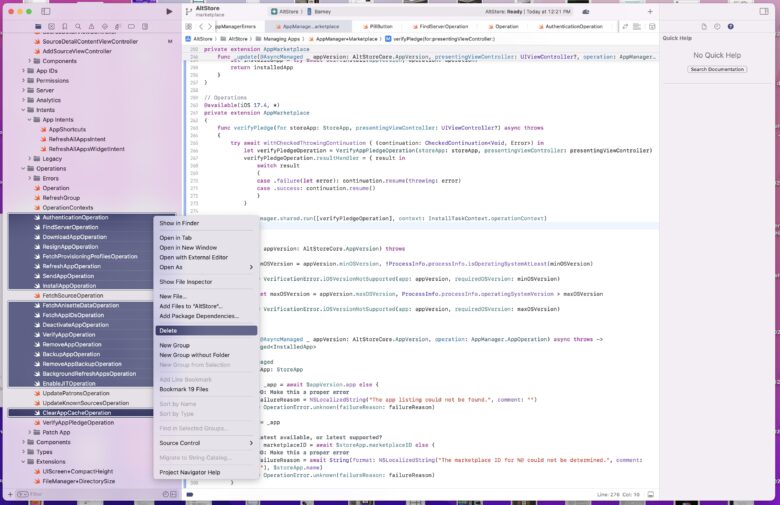Click the Run (play) button
Image resolution: width=780 pixels, height=505 pixels.
(x=169, y=11)
